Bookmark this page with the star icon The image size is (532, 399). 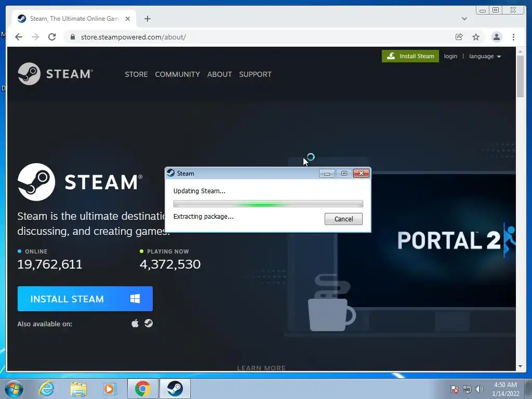pos(476,37)
